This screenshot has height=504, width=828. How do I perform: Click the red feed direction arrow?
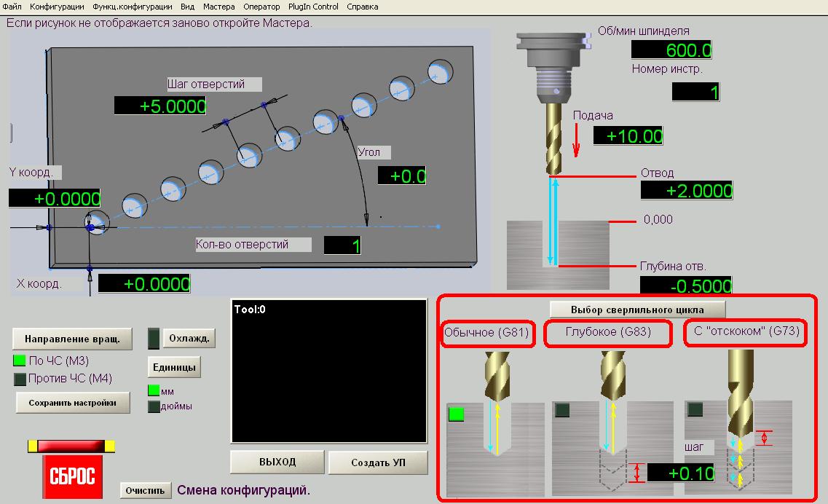pos(576,141)
